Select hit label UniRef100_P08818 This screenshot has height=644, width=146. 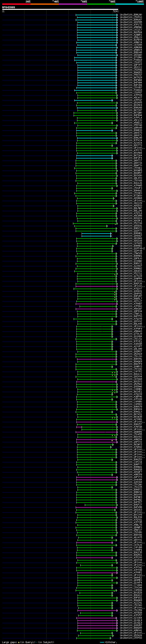click(131, 90)
